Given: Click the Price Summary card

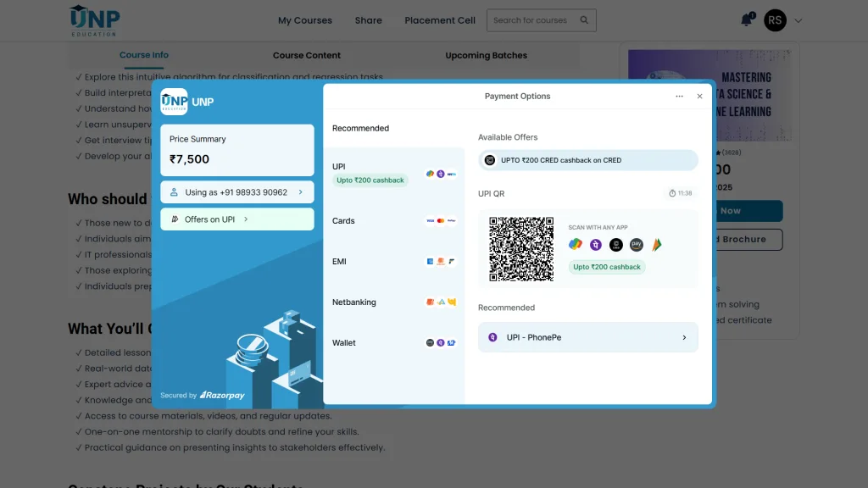Looking at the screenshot, I should point(237,150).
